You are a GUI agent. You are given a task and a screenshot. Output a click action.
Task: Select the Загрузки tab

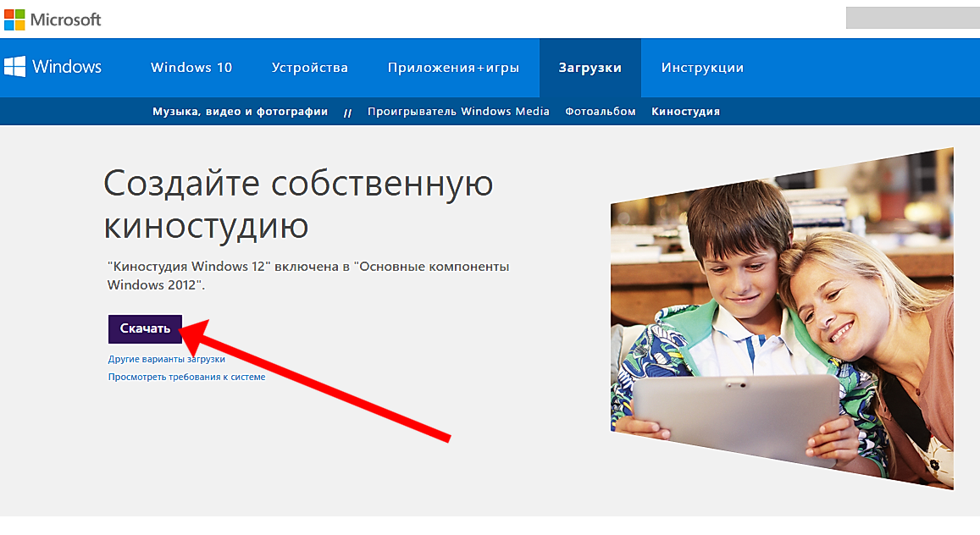pyautogui.click(x=590, y=68)
